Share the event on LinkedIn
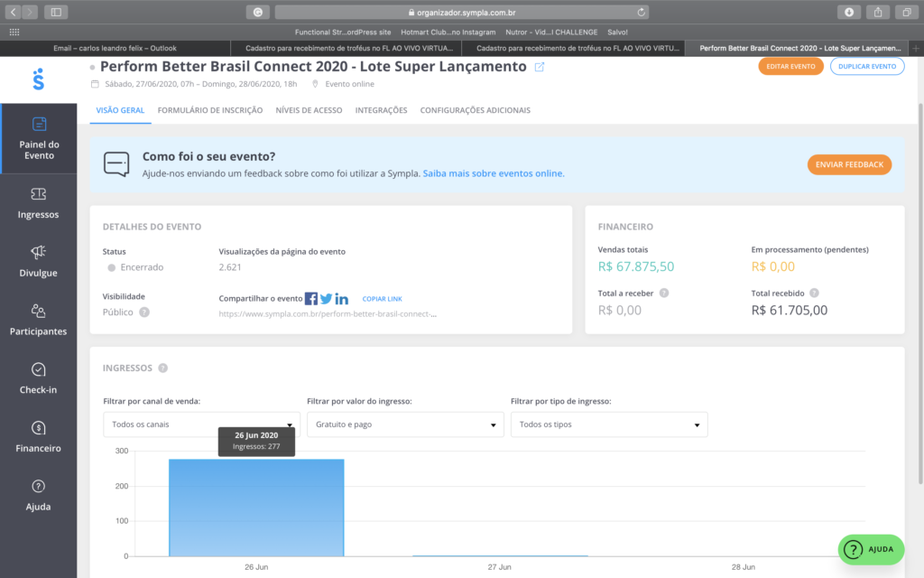 [342, 299]
